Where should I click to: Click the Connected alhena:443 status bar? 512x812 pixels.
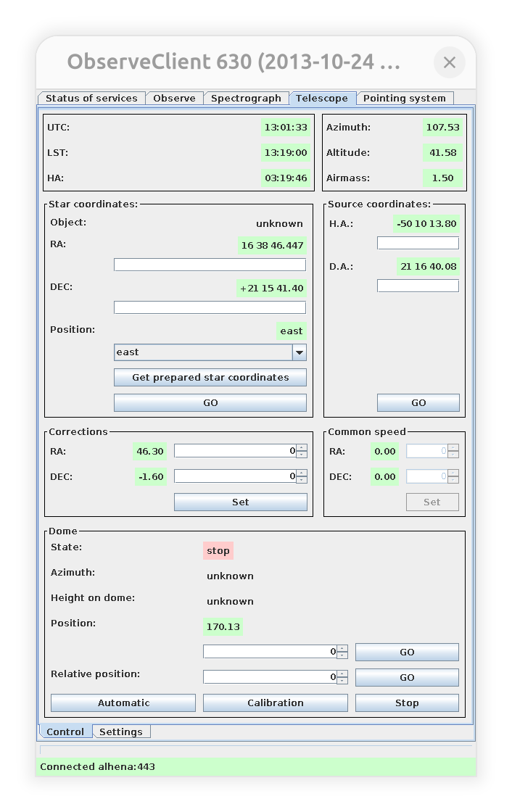[x=255, y=767]
